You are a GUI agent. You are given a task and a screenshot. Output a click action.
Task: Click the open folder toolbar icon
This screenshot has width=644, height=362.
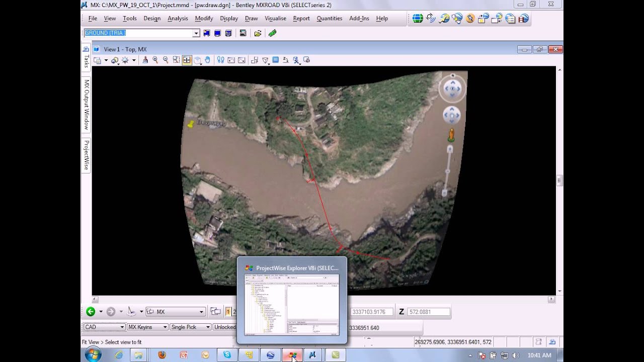click(258, 33)
